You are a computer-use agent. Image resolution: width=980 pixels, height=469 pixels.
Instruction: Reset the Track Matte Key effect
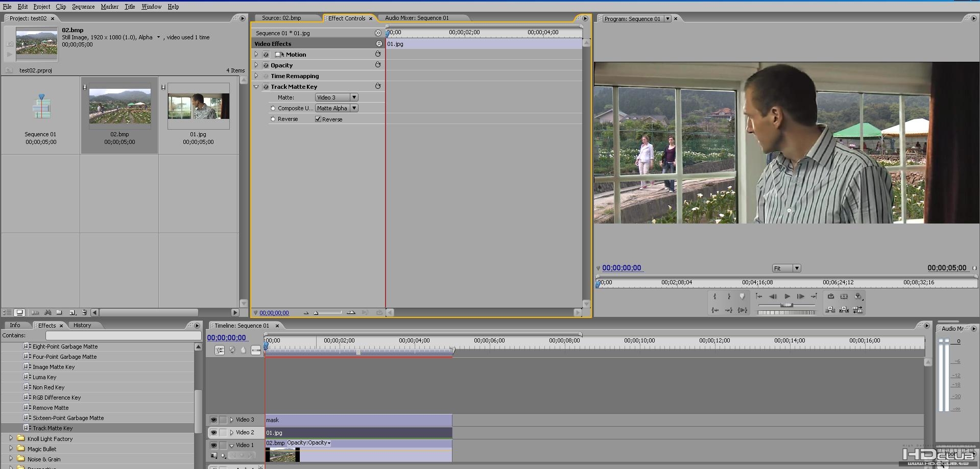pos(378,86)
